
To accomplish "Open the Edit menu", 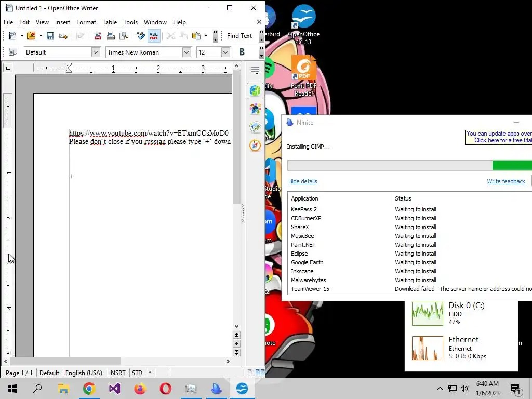I will coord(24,22).
